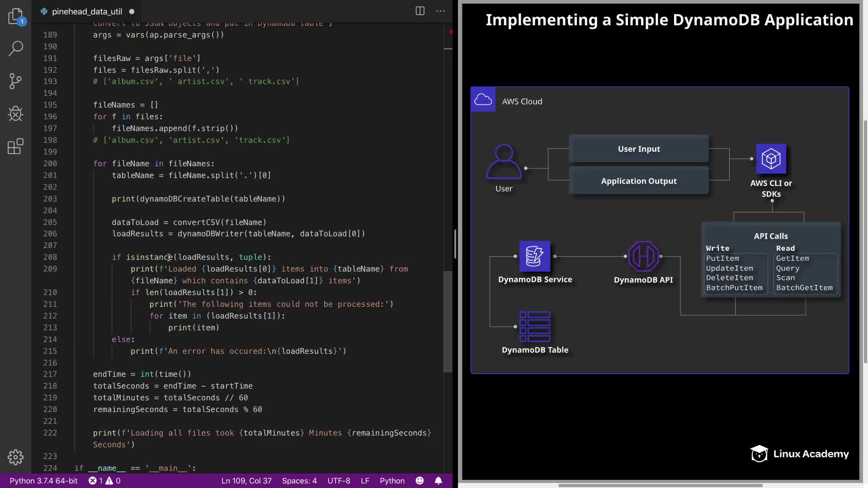Open the Source Control view icon
This screenshot has width=868, height=488.
pos(15,81)
